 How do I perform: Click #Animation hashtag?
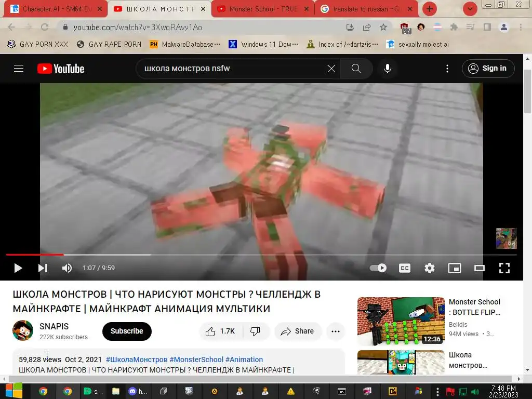coord(244,360)
